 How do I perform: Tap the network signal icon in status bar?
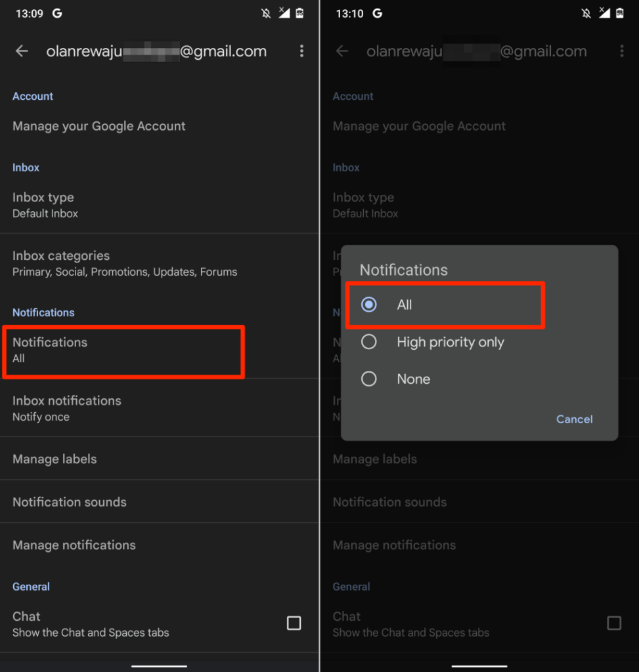click(x=284, y=12)
